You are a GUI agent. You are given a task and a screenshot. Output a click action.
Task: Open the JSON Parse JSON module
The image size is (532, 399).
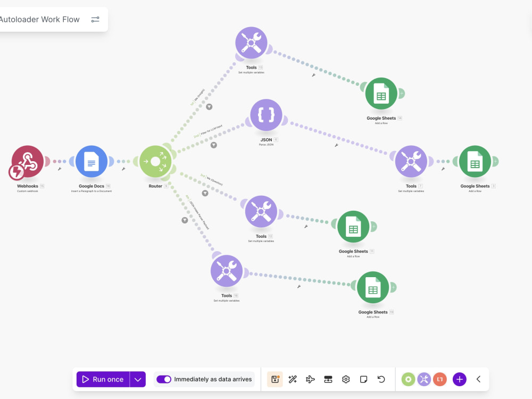pos(267,115)
